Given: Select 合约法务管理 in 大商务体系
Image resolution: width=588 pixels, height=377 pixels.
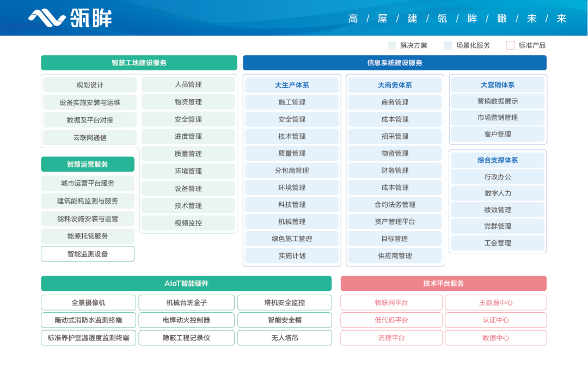Looking at the screenshot, I should pos(395,205).
